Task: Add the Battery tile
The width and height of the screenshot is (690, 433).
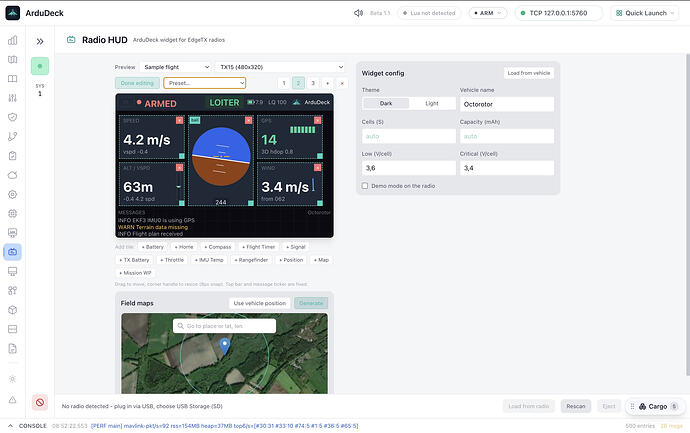Action: (153, 247)
